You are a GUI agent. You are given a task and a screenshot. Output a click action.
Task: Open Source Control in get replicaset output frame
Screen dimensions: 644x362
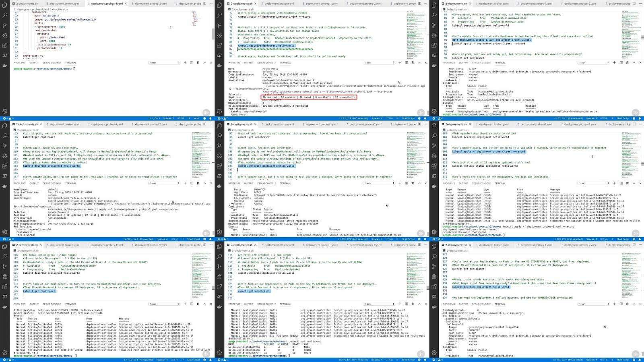click(219, 267)
